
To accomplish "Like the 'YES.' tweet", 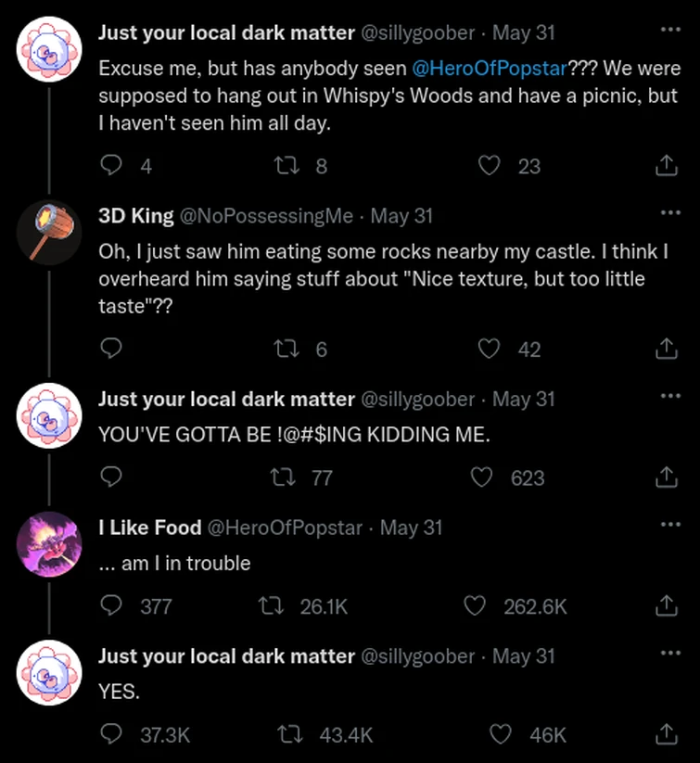I will pyautogui.click(x=499, y=734).
